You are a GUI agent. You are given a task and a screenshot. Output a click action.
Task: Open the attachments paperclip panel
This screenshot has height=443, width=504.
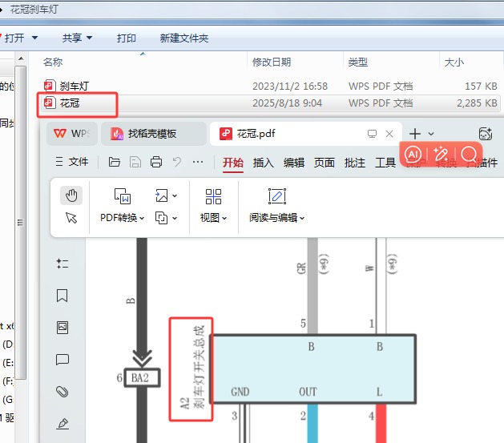(x=62, y=392)
